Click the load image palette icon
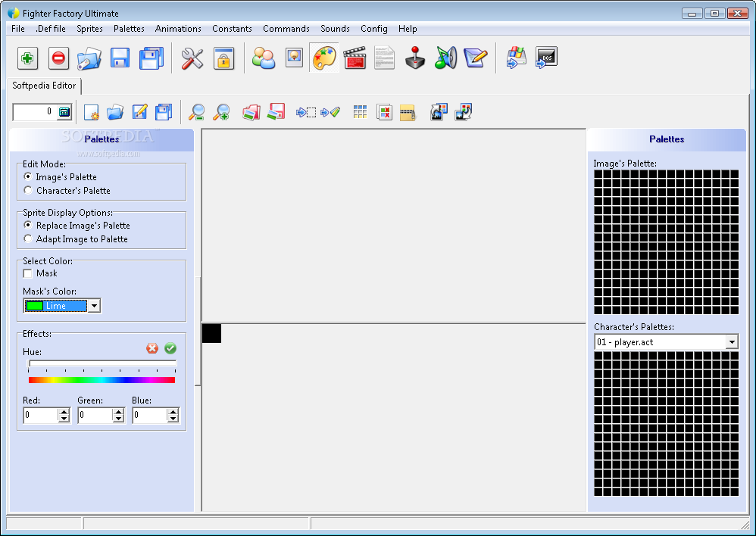756x536 pixels. (251, 112)
